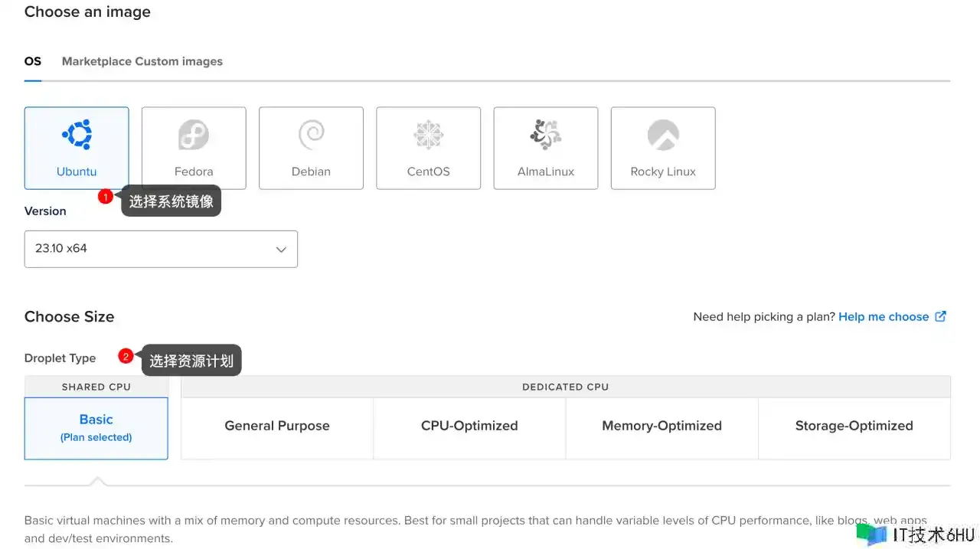Switch to the OS tab
The width and height of the screenshot is (980, 549).
[33, 61]
